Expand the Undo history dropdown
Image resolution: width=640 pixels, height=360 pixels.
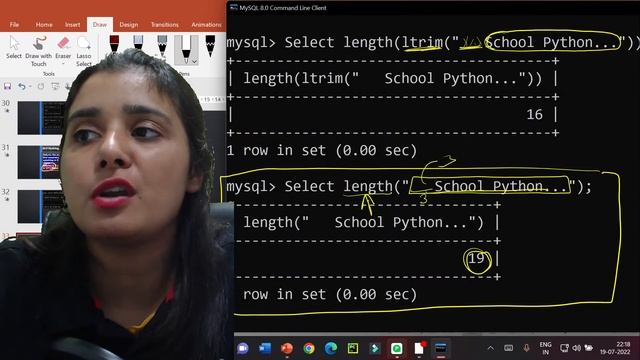pos(30,86)
